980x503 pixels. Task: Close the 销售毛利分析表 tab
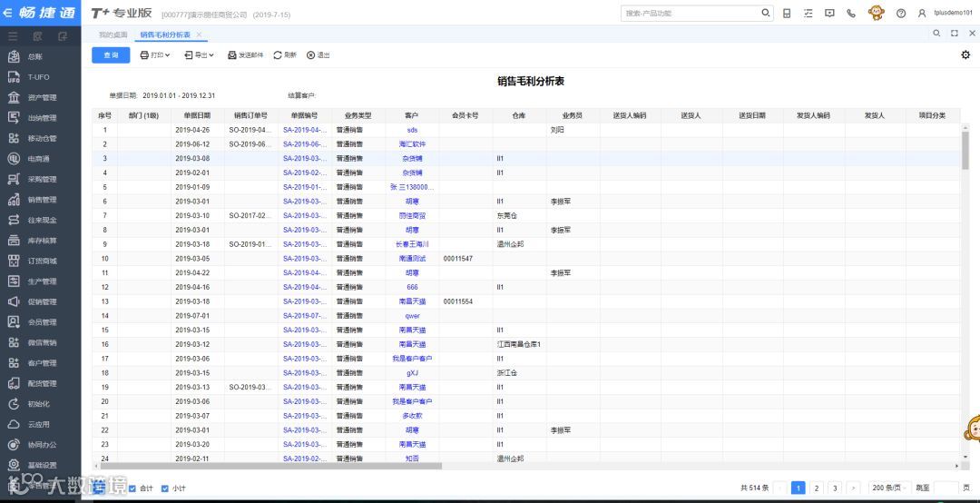(x=199, y=35)
